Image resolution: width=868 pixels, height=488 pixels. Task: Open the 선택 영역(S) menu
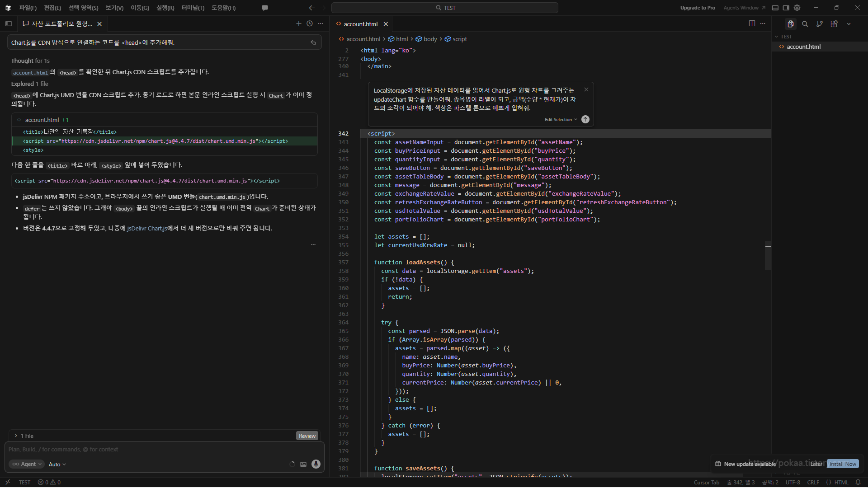[x=83, y=8]
